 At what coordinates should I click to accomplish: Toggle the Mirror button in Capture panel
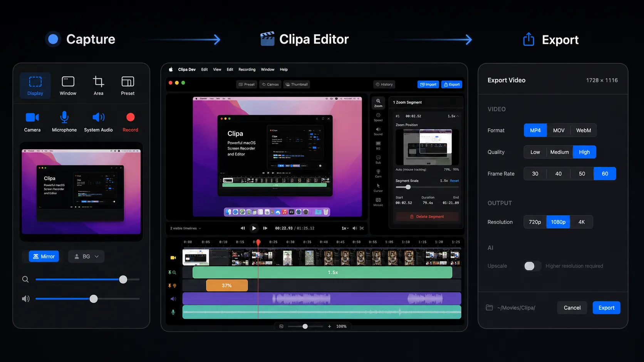(44, 257)
